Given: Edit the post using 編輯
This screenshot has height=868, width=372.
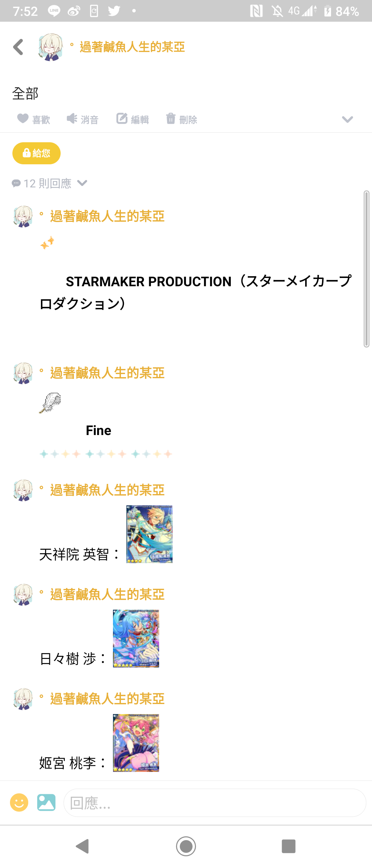Looking at the screenshot, I should [x=133, y=119].
